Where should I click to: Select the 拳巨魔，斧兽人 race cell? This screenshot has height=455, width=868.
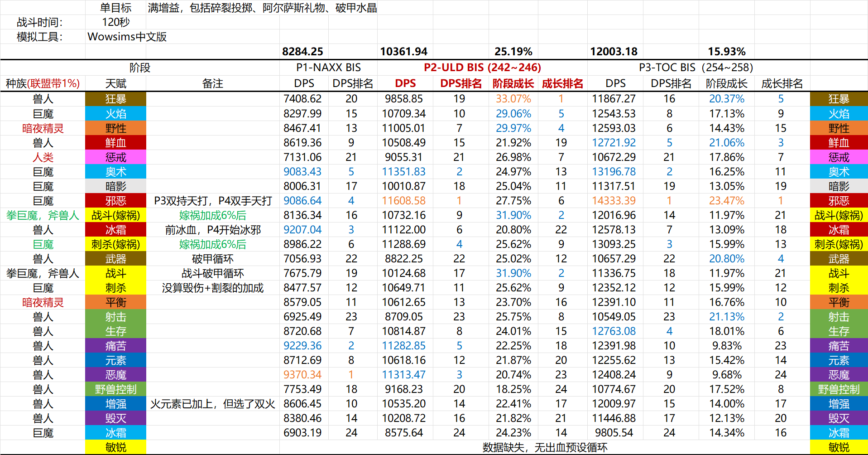tap(42, 215)
